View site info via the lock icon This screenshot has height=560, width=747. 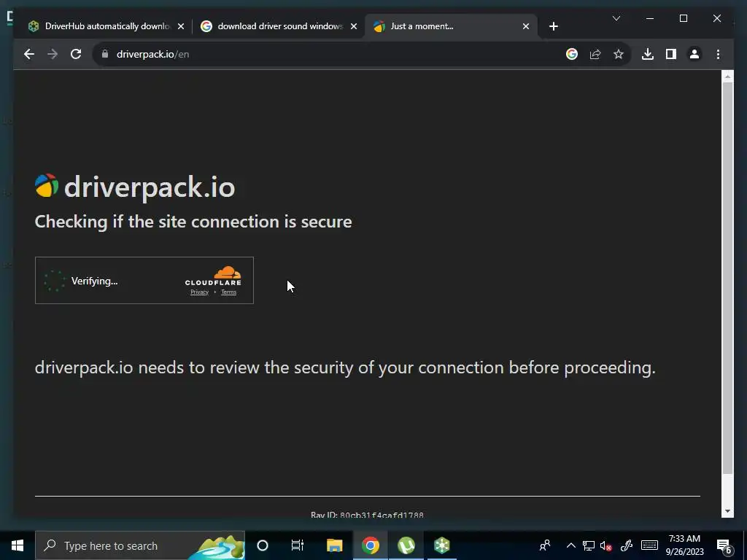pyautogui.click(x=105, y=54)
